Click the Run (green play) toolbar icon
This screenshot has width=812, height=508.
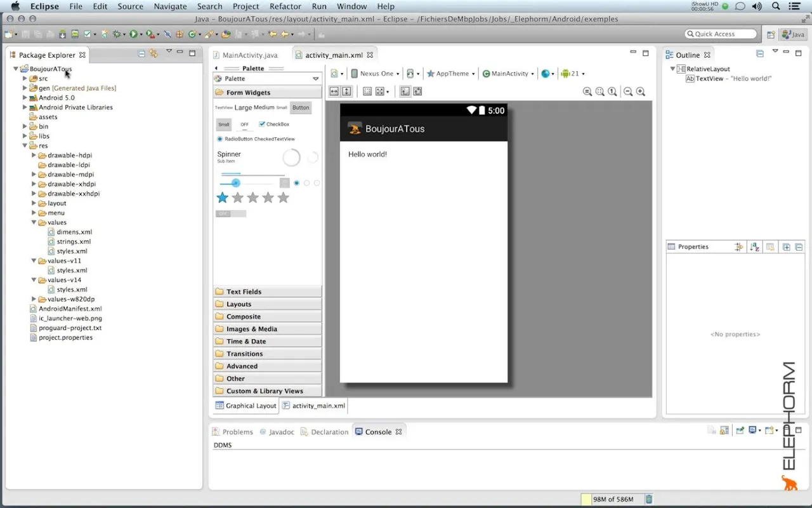133,34
